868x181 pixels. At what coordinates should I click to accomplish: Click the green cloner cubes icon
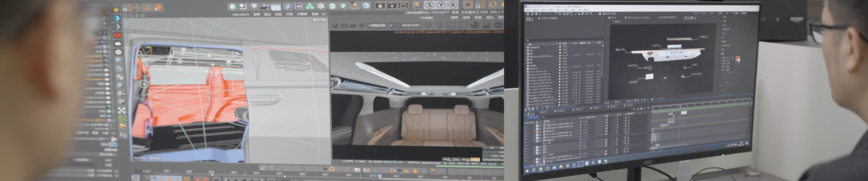tap(309, 6)
